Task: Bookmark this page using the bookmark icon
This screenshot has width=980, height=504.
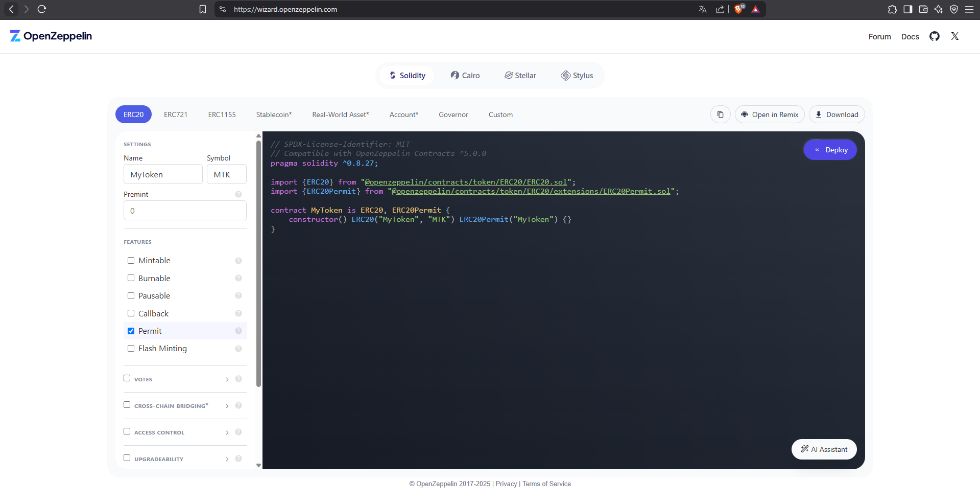Action: pos(203,9)
